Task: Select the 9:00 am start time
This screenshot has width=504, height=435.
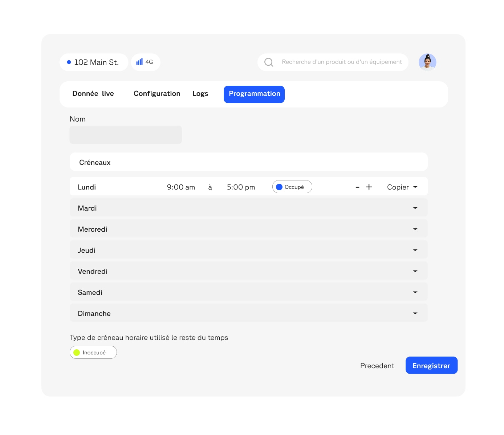Action: click(181, 187)
